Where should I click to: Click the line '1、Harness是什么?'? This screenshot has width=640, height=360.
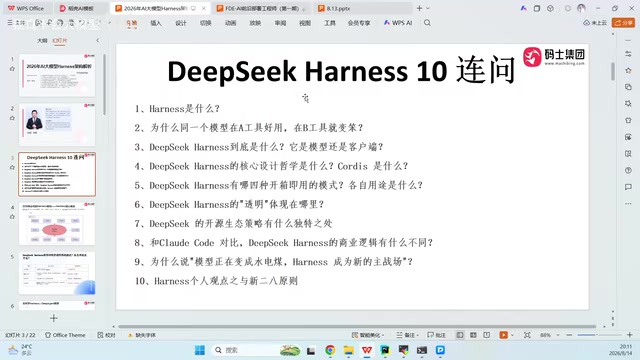pos(177,109)
